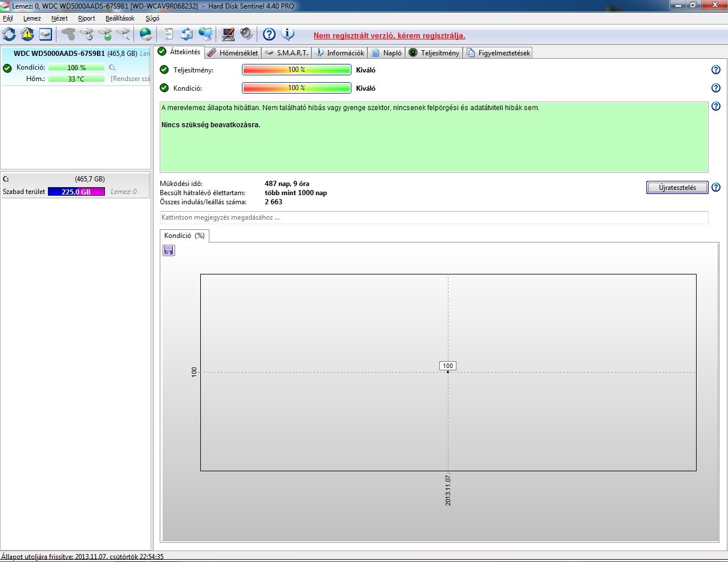Click the Kiváló rating beside Kondíció

click(366, 88)
